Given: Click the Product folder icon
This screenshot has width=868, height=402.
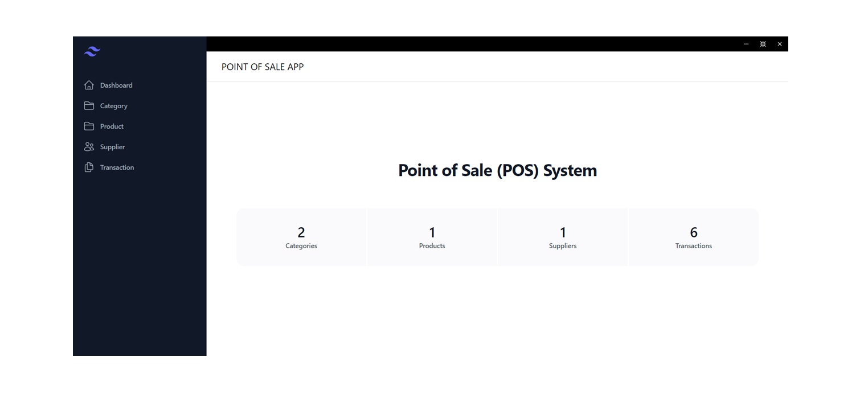Looking at the screenshot, I should 89,126.
